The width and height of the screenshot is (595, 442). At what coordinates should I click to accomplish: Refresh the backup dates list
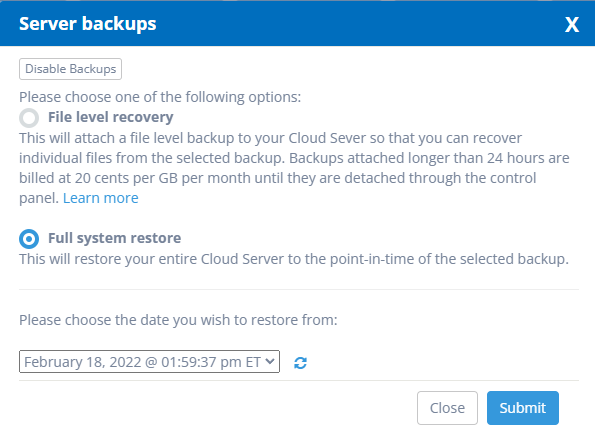pyautogui.click(x=300, y=363)
